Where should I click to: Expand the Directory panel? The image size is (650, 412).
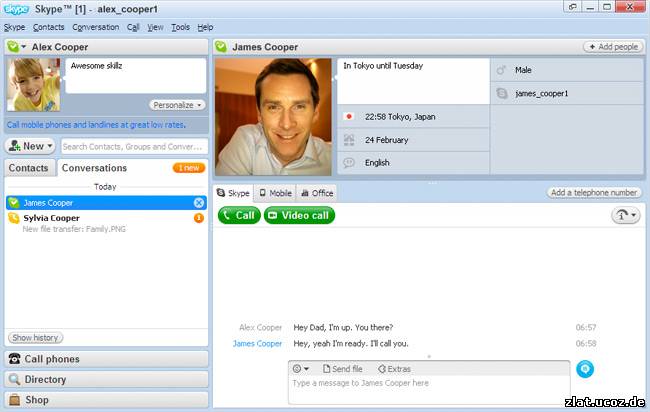(x=106, y=379)
